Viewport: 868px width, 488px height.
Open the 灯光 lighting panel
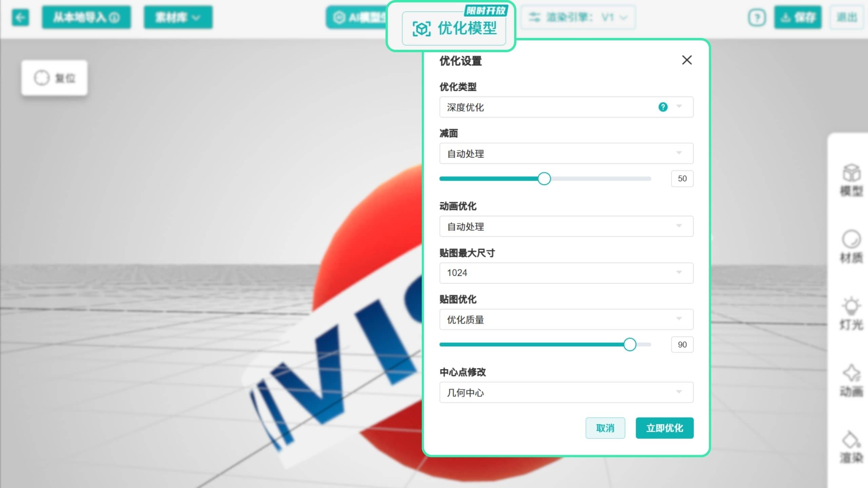[x=851, y=313]
